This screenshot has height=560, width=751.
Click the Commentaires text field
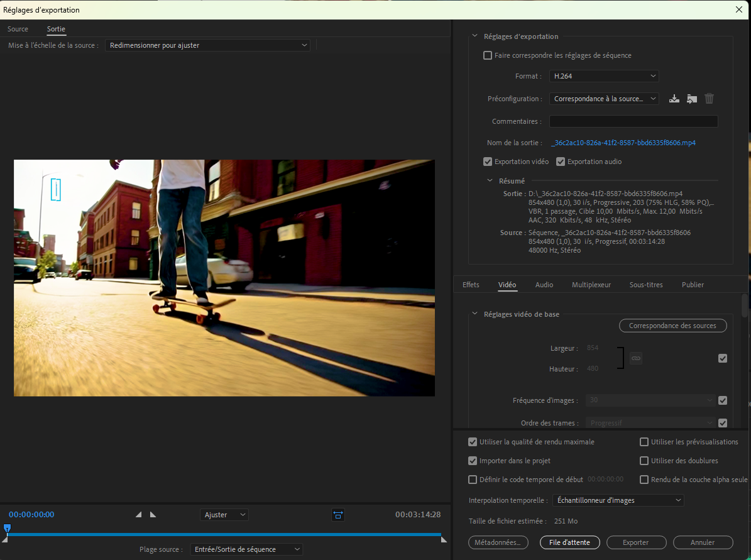tap(633, 121)
